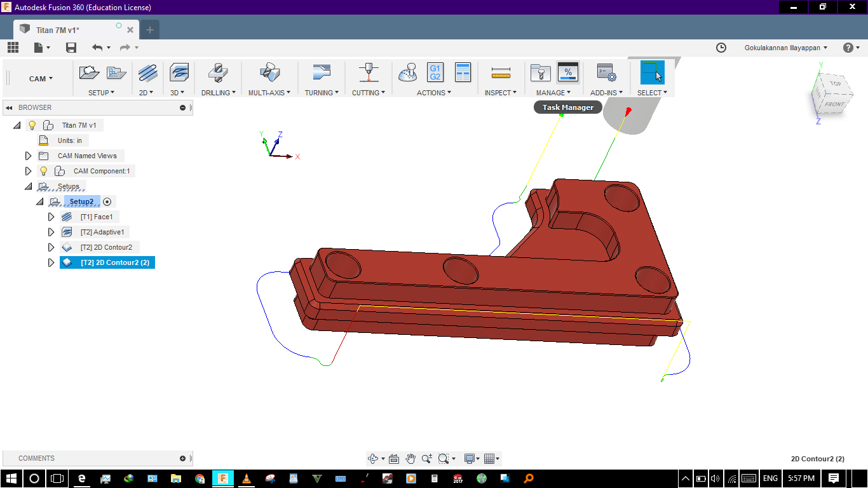Image resolution: width=868 pixels, height=488 pixels.
Task: Click the Simulate icon in Actions
Action: 407,72
